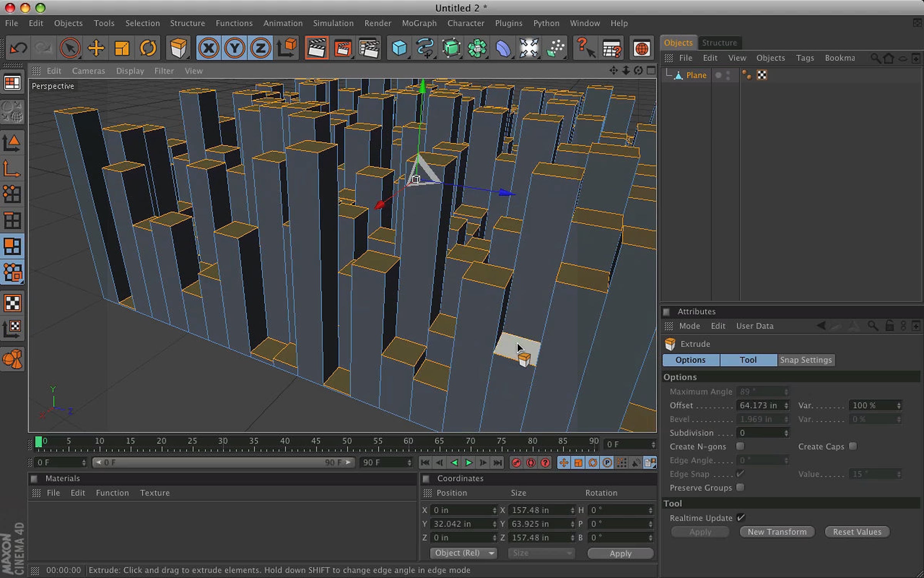Image resolution: width=924 pixels, height=578 pixels.
Task: Increment the Offset value stepper
Action: click(x=786, y=403)
